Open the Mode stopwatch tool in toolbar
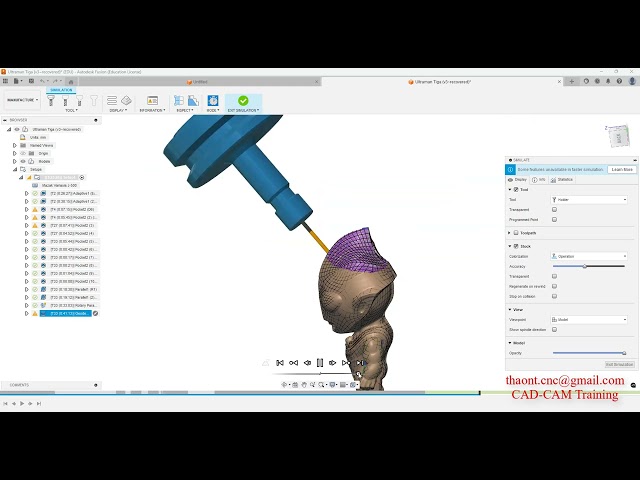The width and height of the screenshot is (640, 480). (x=212, y=100)
